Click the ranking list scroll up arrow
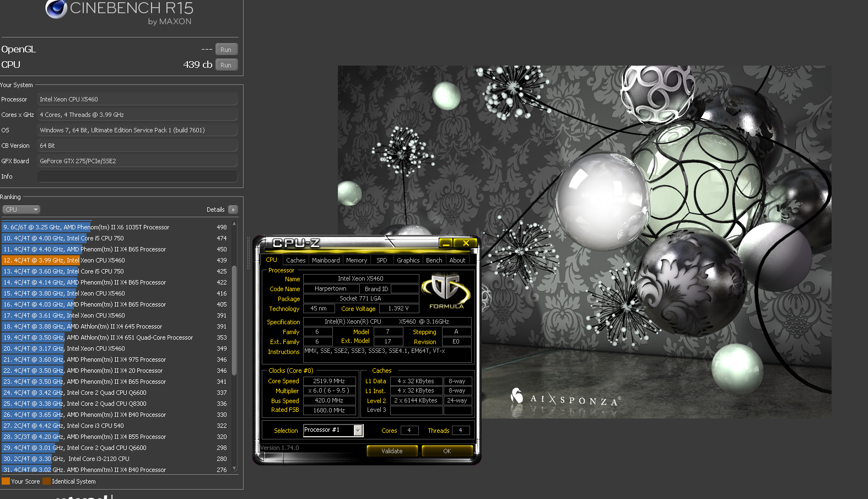This screenshot has width=868, height=499. click(x=234, y=224)
